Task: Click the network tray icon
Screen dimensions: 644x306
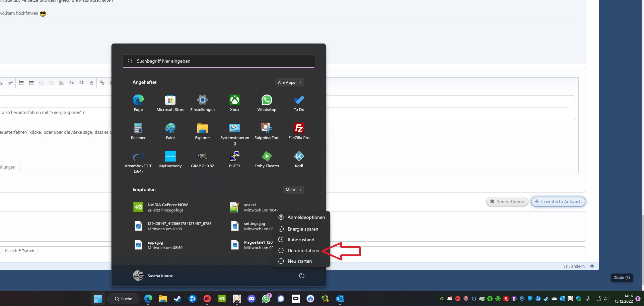Action: [598, 299]
